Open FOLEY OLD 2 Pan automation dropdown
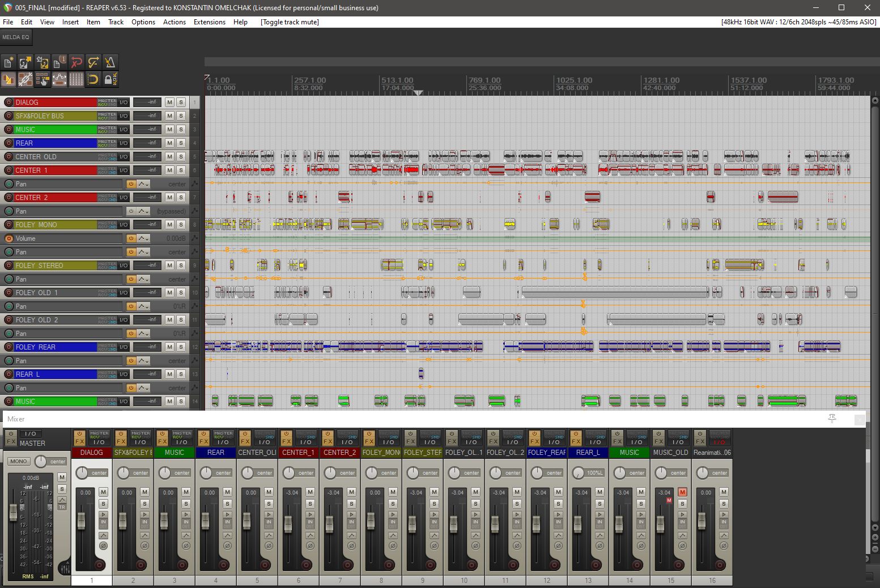The width and height of the screenshot is (880, 588). [143, 334]
